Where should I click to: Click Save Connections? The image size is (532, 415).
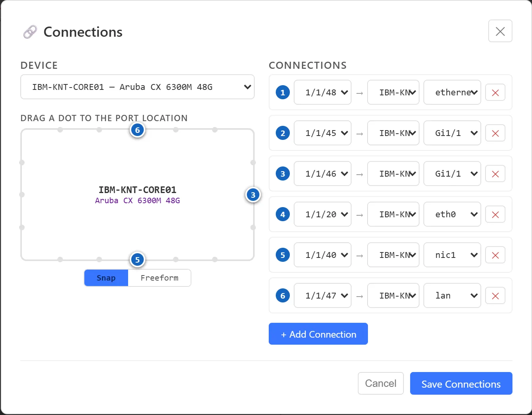pos(461,383)
